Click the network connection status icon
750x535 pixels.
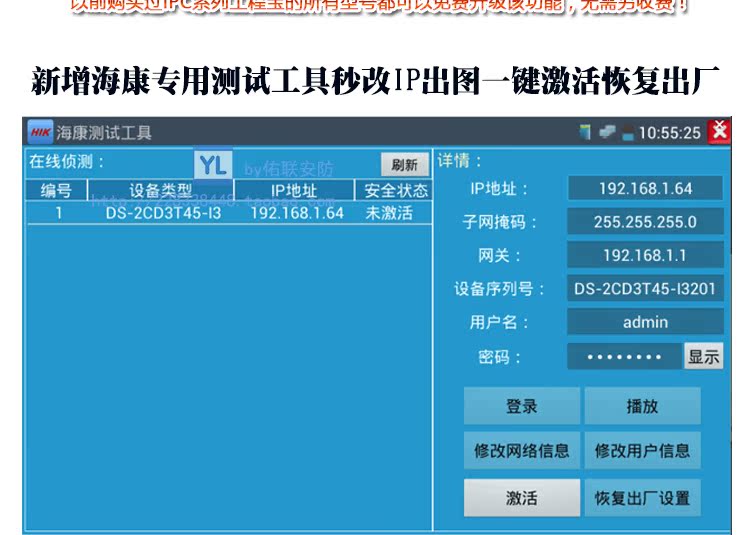click(607, 132)
